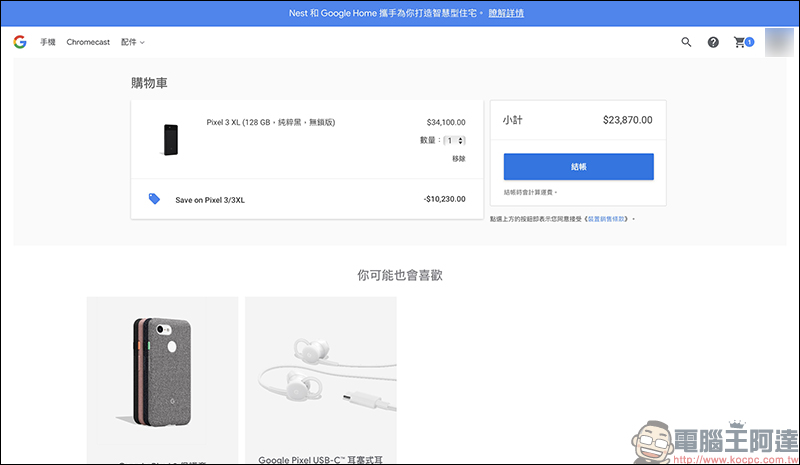
Task: Open the Pixel 3 XL product name
Action: [x=271, y=122]
